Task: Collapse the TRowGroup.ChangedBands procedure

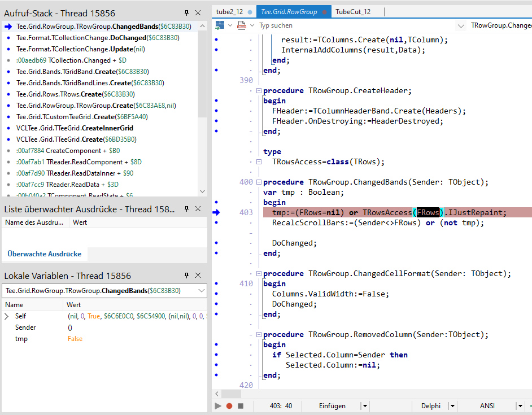Action: 259,182
